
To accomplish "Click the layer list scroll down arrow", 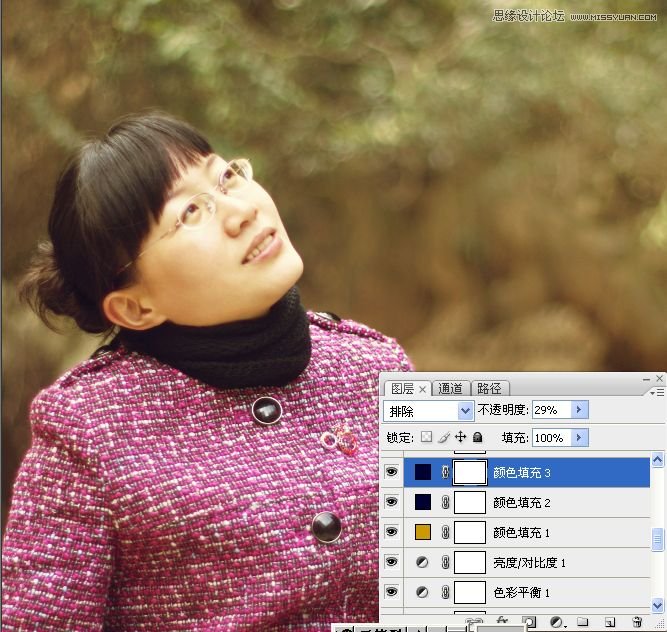I will [x=657, y=605].
